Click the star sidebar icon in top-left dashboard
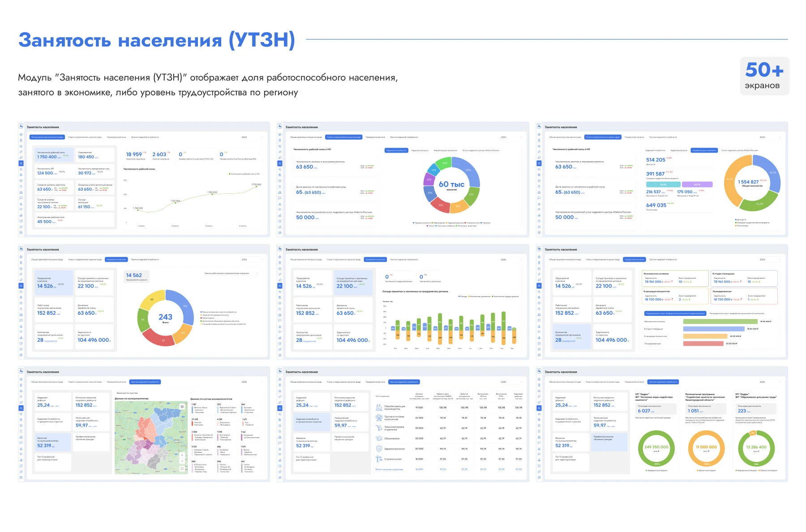806x532 pixels. [21, 181]
